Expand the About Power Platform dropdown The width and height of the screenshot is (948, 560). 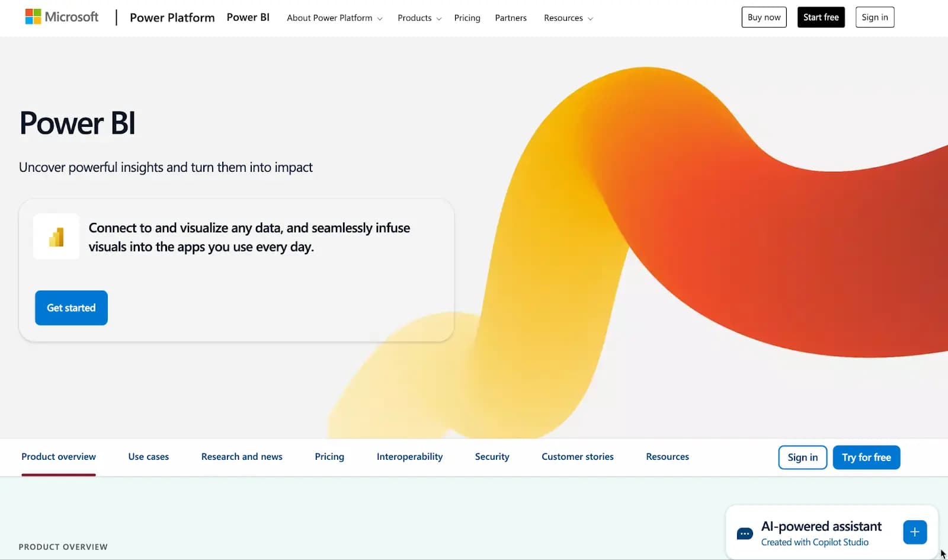(x=334, y=18)
